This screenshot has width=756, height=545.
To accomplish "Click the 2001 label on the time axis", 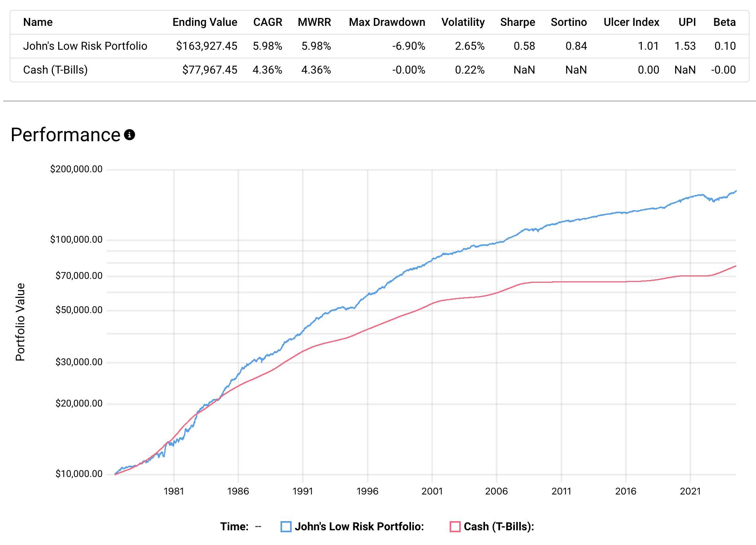I will click(x=432, y=491).
